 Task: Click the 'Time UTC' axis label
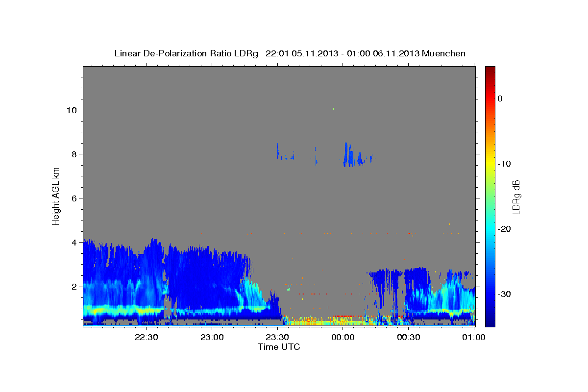(x=279, y=347)
